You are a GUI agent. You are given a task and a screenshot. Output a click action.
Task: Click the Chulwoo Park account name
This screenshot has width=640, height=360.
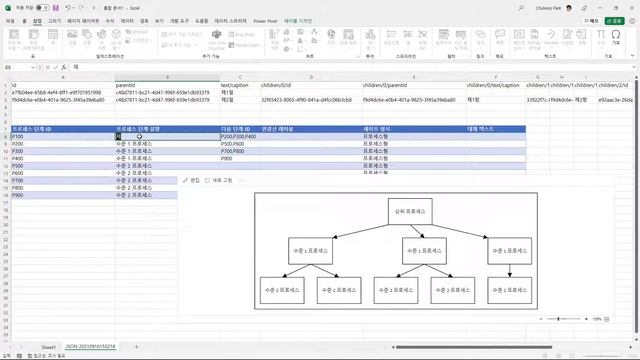548,8
